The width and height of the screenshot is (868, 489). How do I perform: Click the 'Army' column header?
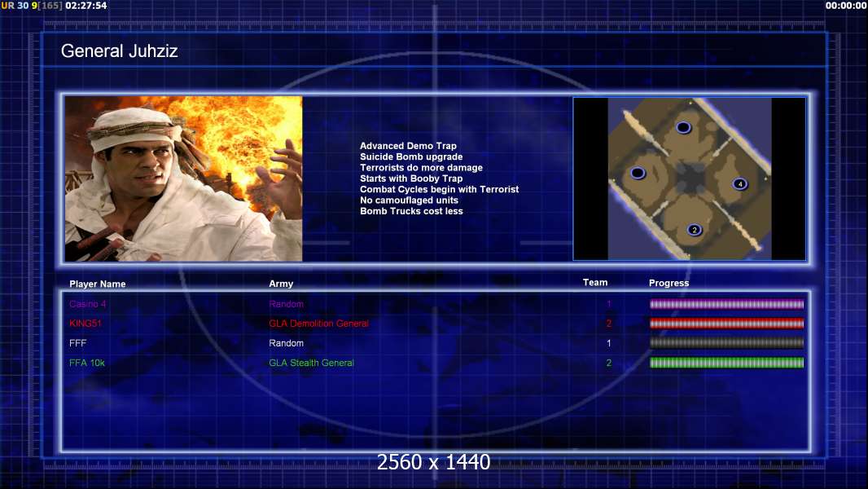(x=281, y=284)
